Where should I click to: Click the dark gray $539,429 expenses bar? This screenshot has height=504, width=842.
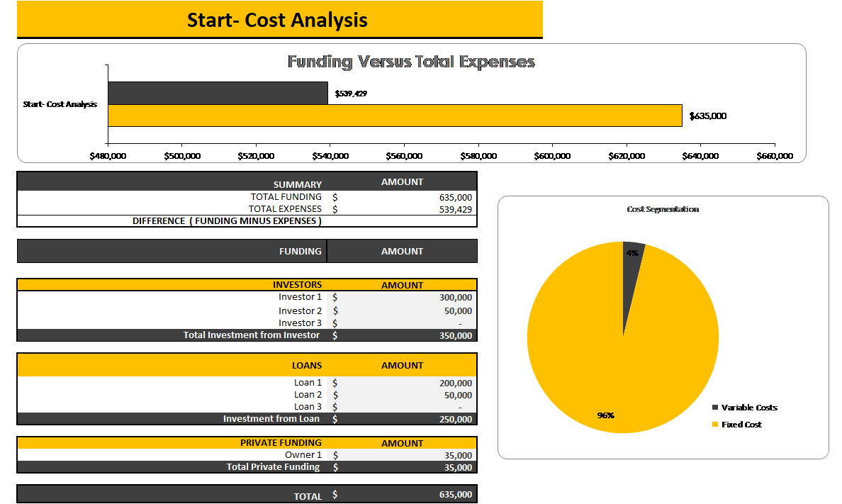(x=218, y=93)
